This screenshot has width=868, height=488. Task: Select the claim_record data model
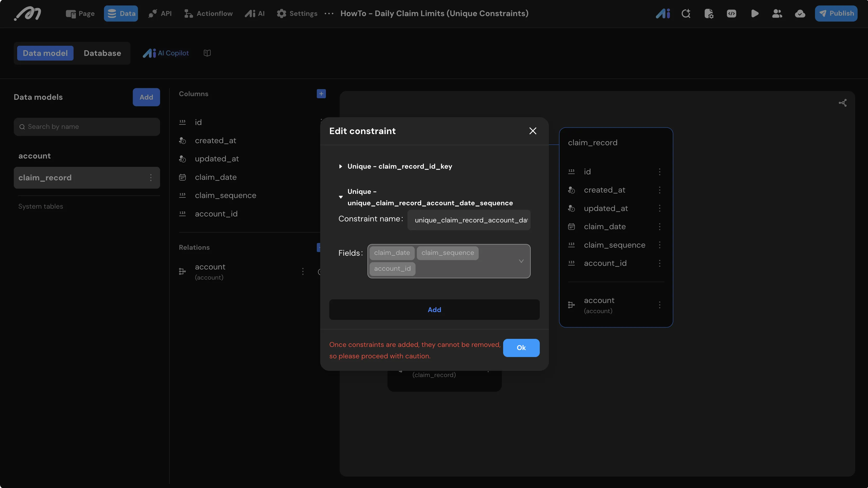pos(87,177)
